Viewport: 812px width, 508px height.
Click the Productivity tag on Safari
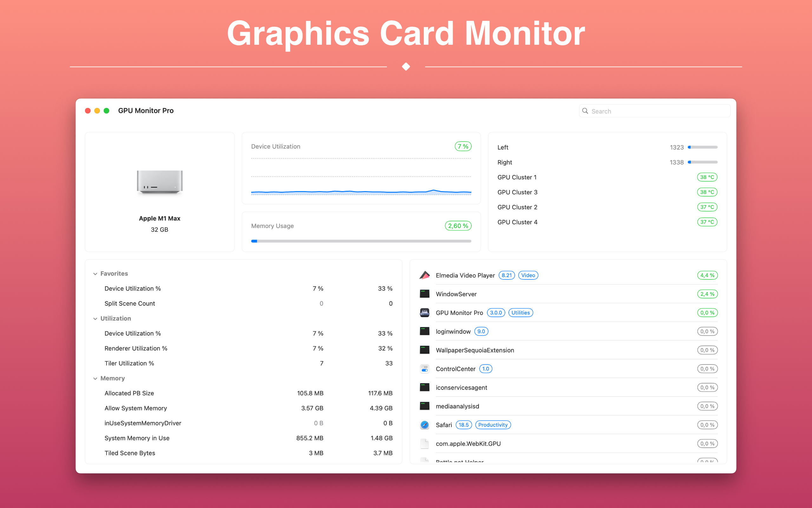pyautogui.click(x=493, y=425)
